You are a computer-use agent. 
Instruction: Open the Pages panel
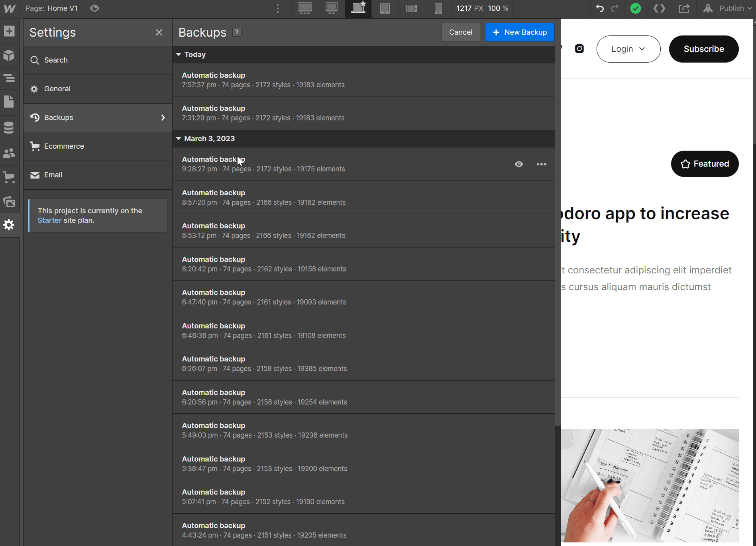10,102
